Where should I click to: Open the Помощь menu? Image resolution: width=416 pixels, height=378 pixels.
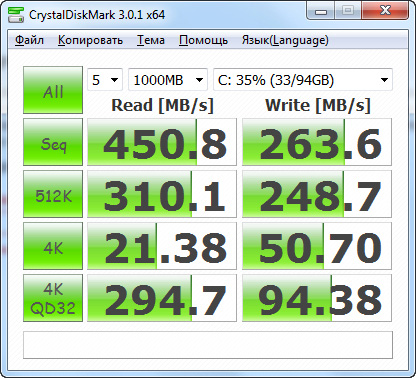coord(203,40)
